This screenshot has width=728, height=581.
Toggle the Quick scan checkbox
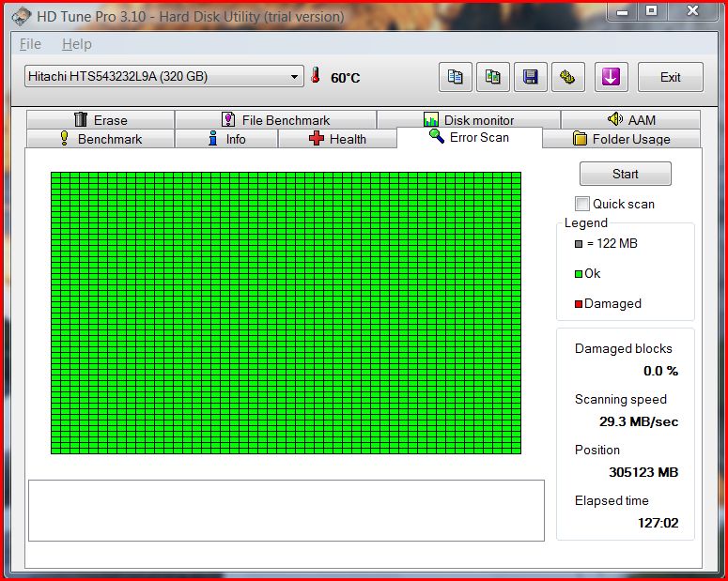click(x=581, y=204)
